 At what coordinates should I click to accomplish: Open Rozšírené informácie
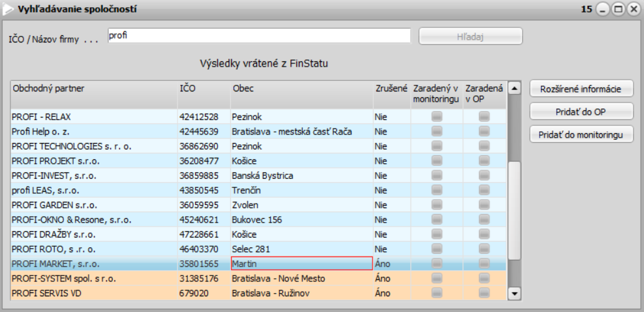coord(581,88)
